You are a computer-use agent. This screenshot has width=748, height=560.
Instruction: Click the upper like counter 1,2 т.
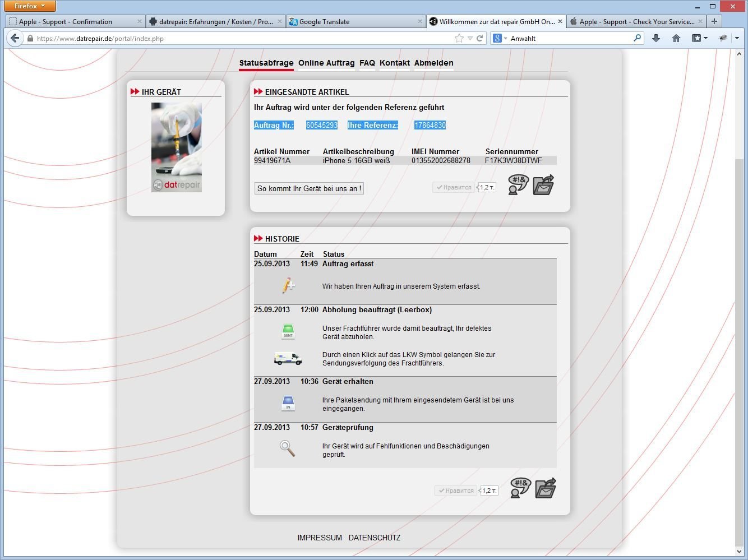487,187
